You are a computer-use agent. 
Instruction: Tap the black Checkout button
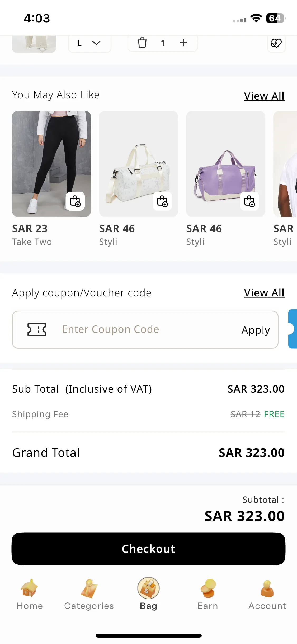[x=148, y=549]
